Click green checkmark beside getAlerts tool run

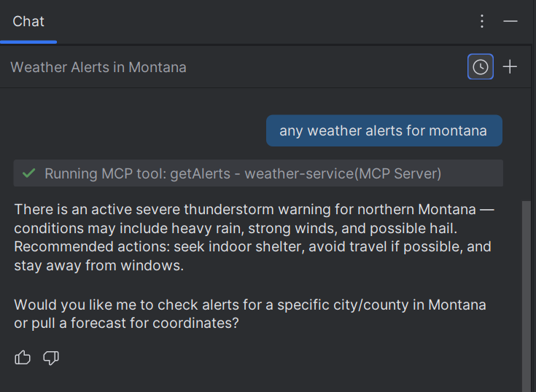pyautogui.click(x=28, y=173)
